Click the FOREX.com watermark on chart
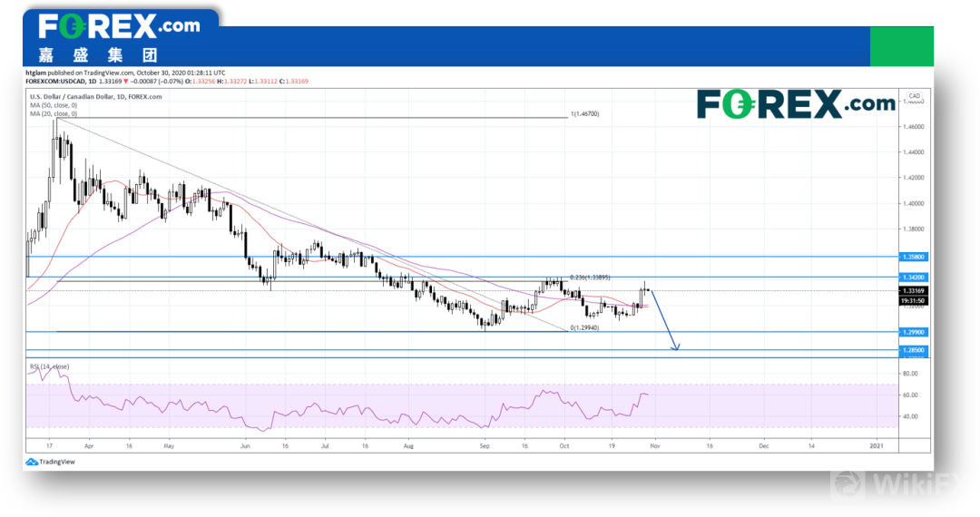This screenshot has height=517, width=980. 796,104
